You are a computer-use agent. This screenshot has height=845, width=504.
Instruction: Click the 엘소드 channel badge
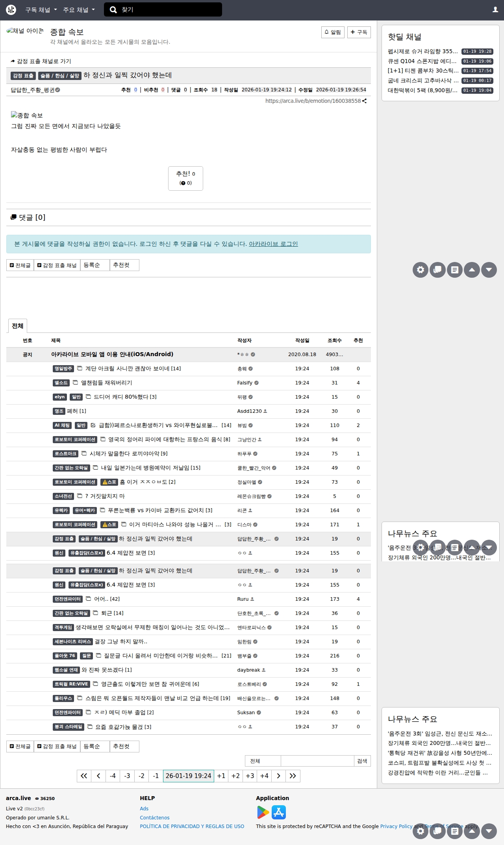point(61,383)
